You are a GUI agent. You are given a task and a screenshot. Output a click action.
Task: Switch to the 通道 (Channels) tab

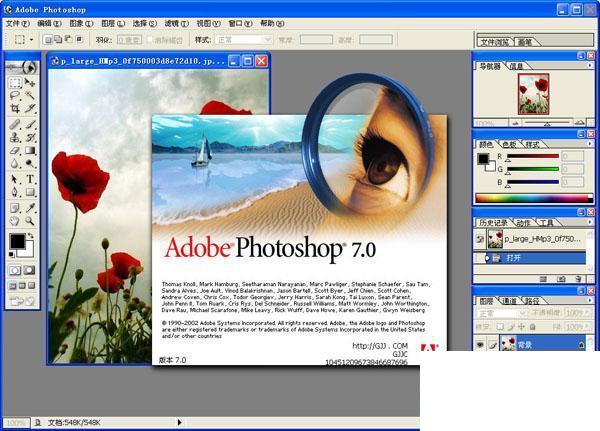pyautogui.click(x=509, y=301)
